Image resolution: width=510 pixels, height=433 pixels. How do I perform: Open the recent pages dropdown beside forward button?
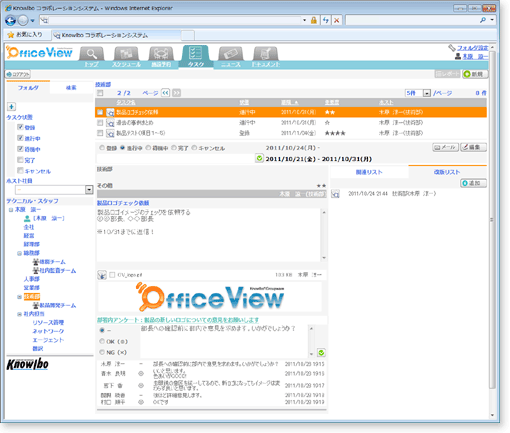[32, 21]
